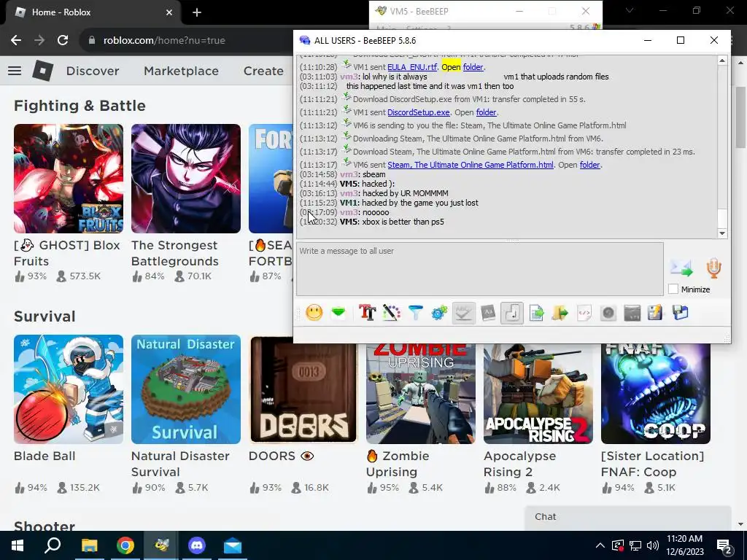Viewport: 747px width, 560px height.
Task: Open FNAF: Coop Sister Location thumbnail
Action: [656, 394]
